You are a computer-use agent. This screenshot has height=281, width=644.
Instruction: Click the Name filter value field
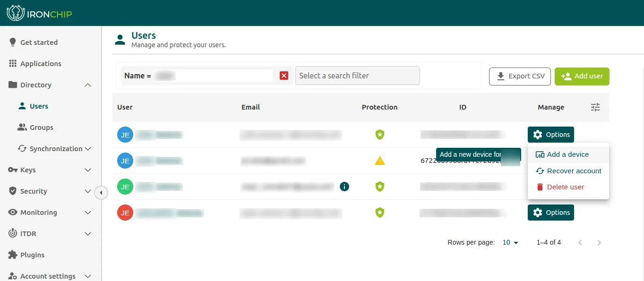213,76
